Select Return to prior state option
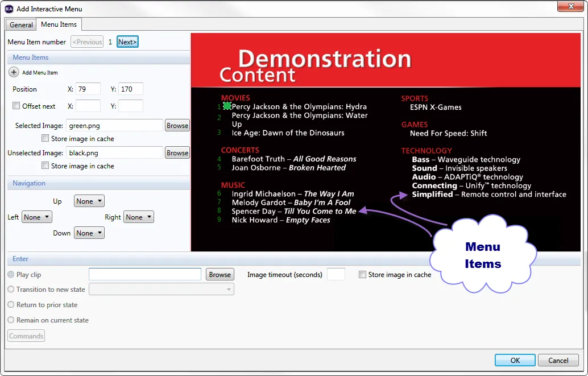 pos(11,305)
